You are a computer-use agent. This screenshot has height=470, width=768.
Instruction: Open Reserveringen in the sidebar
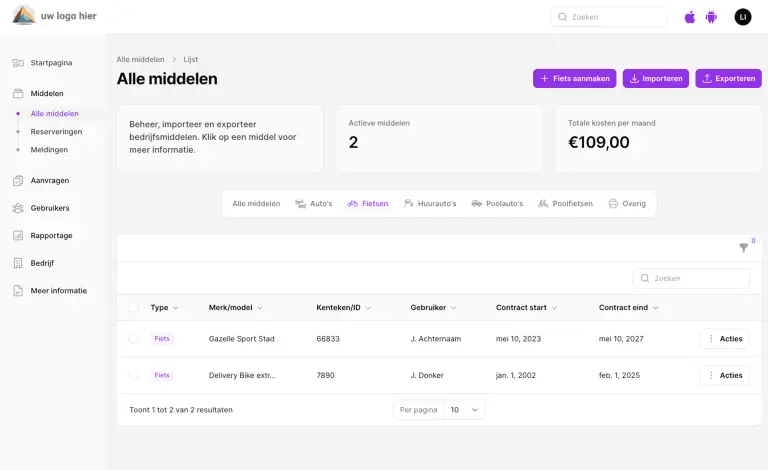point(56,132)
